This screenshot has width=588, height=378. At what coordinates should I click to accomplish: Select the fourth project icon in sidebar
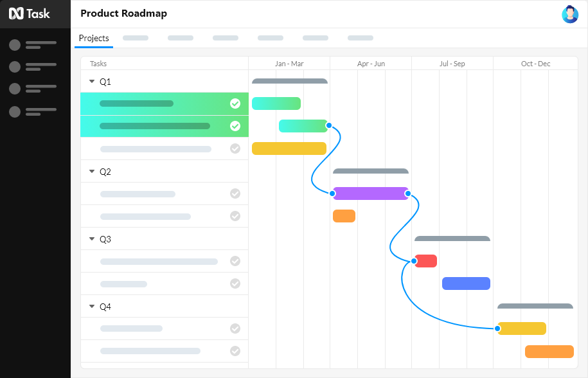point(14,112)
